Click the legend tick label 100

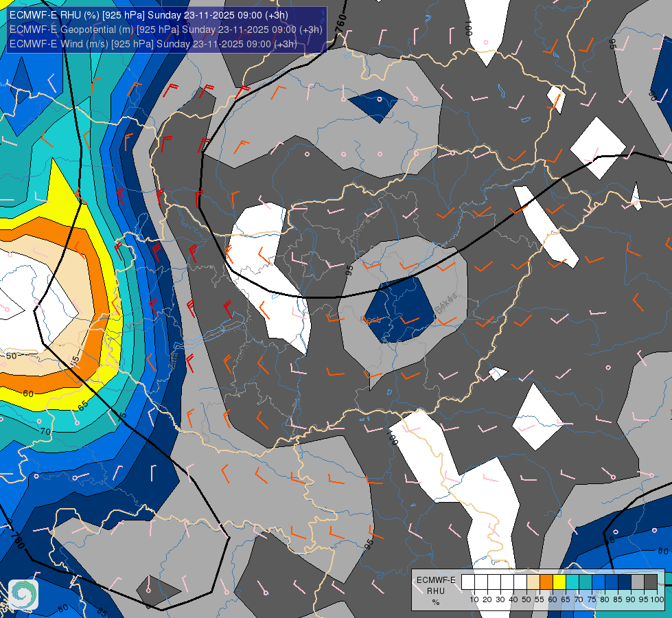tap(658, 599)
